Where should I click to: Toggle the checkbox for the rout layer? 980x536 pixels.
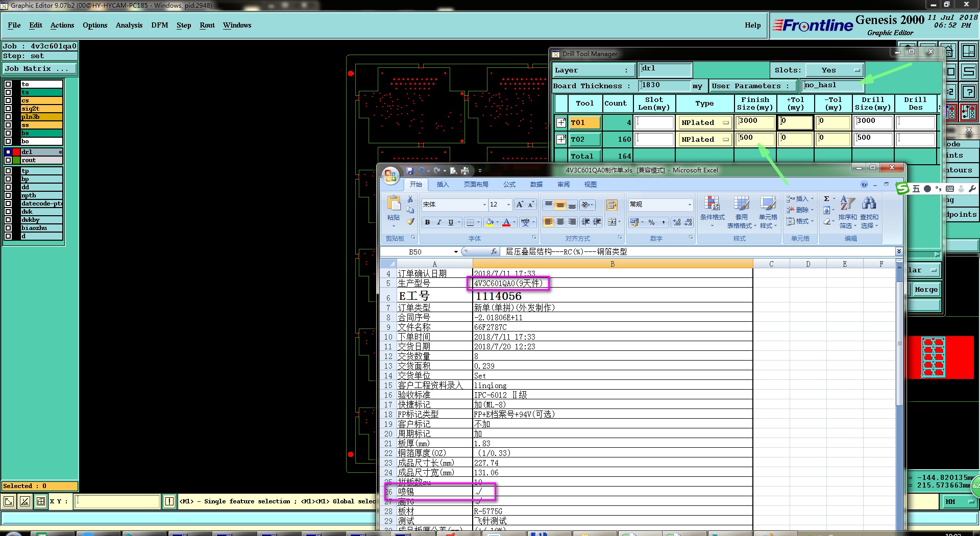point(8,160)
